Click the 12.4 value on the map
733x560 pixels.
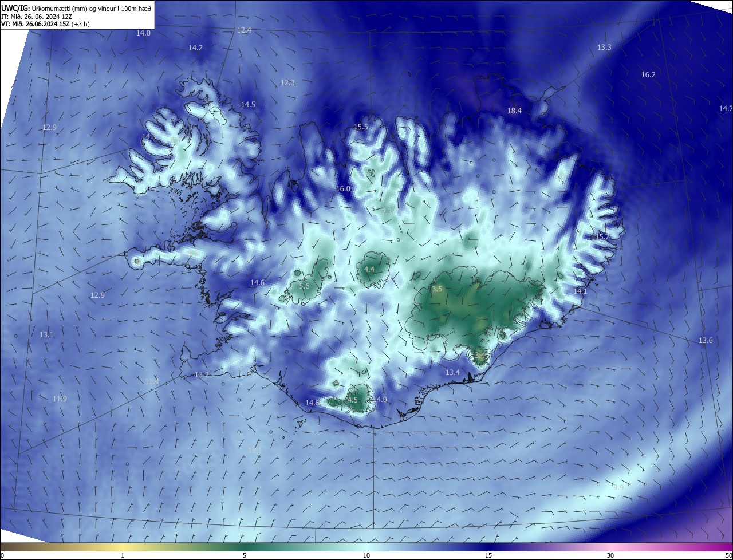tap(244, 30)
